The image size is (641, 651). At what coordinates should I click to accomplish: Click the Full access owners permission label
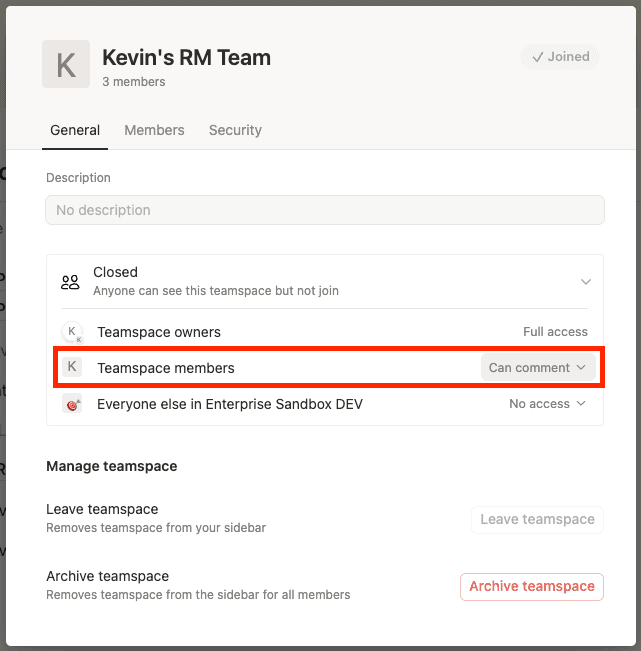pos(555,332)
